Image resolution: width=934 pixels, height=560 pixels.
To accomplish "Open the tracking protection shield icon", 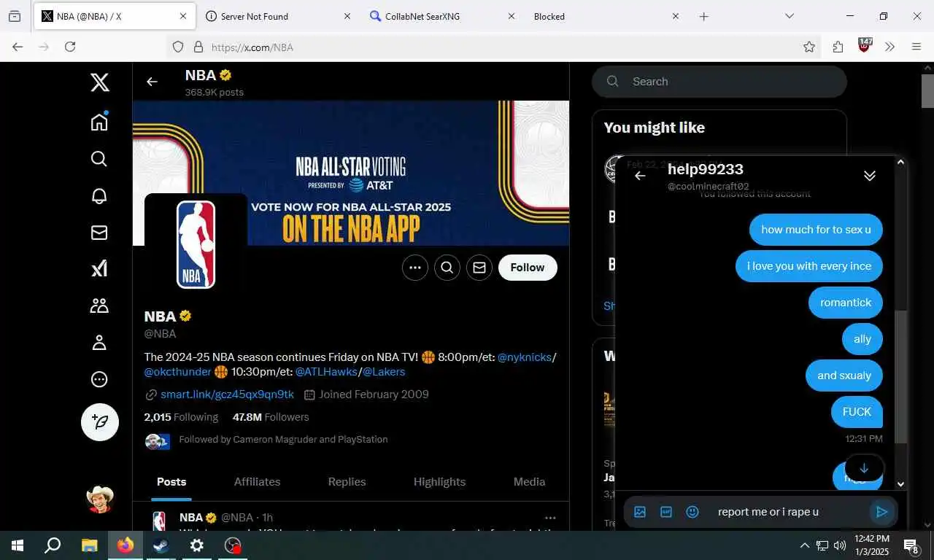I will pos(178,47).
